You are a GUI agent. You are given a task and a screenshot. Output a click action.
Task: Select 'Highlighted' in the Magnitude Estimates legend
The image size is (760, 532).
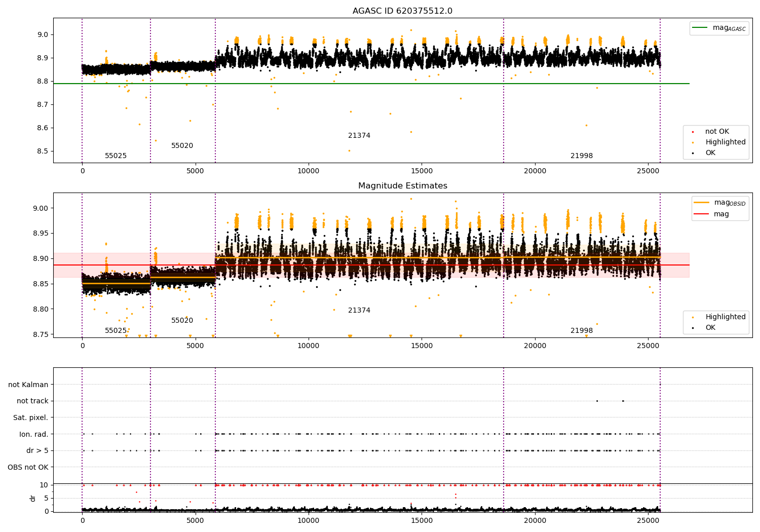(x=726, y=317)
